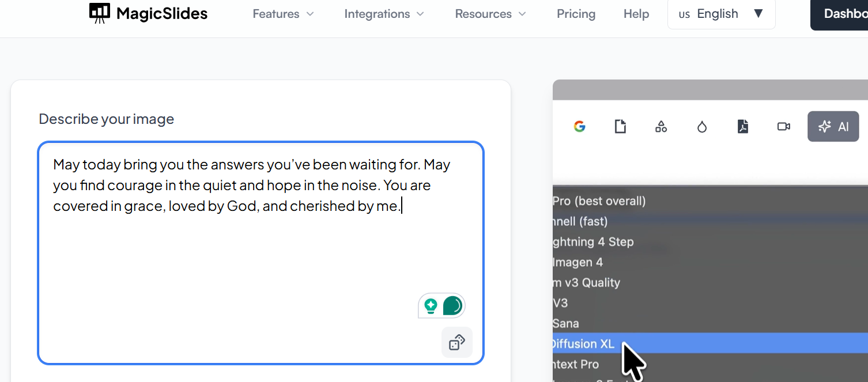Select the PDF file icon
The image size is (868, 382).
pos(742,127)
